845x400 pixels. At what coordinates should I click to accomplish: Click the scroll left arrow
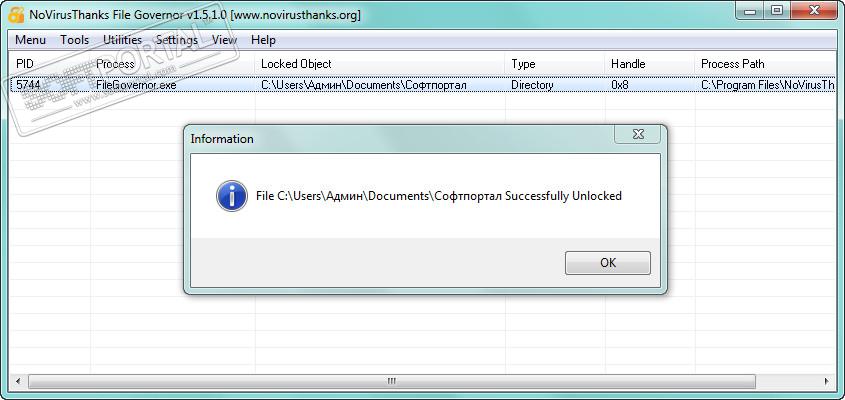(18, 381)
